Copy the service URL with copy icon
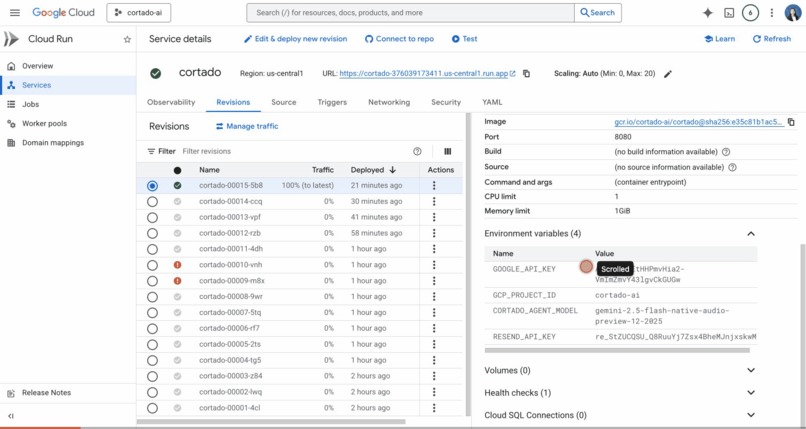The image size is (806, 429). tap(526, 73)
